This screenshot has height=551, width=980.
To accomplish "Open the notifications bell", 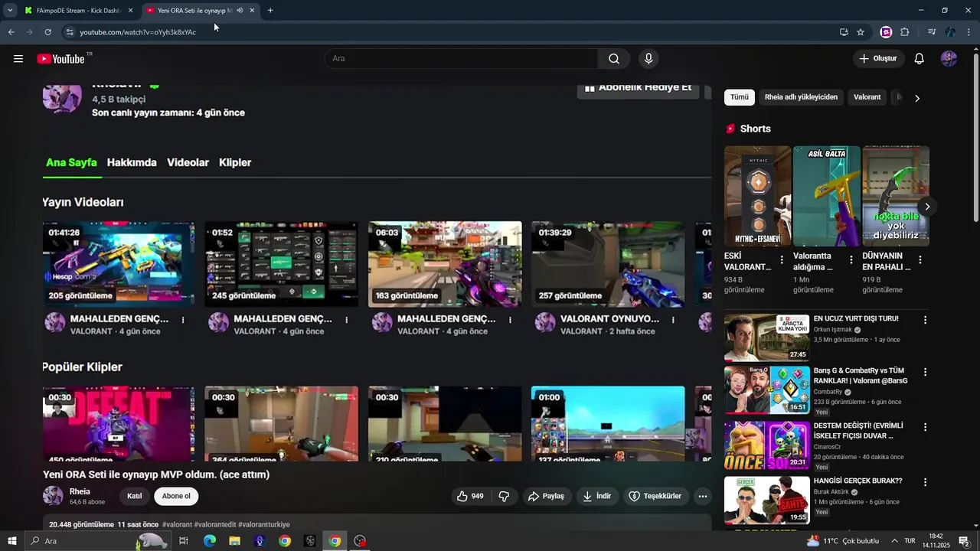I will pyautogui.click(x=920, y=59).
